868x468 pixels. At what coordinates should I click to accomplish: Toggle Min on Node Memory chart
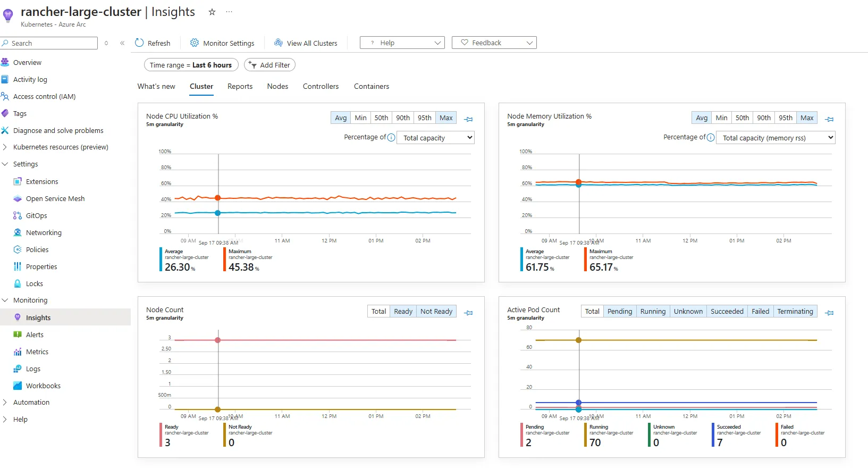coord(721,118)
